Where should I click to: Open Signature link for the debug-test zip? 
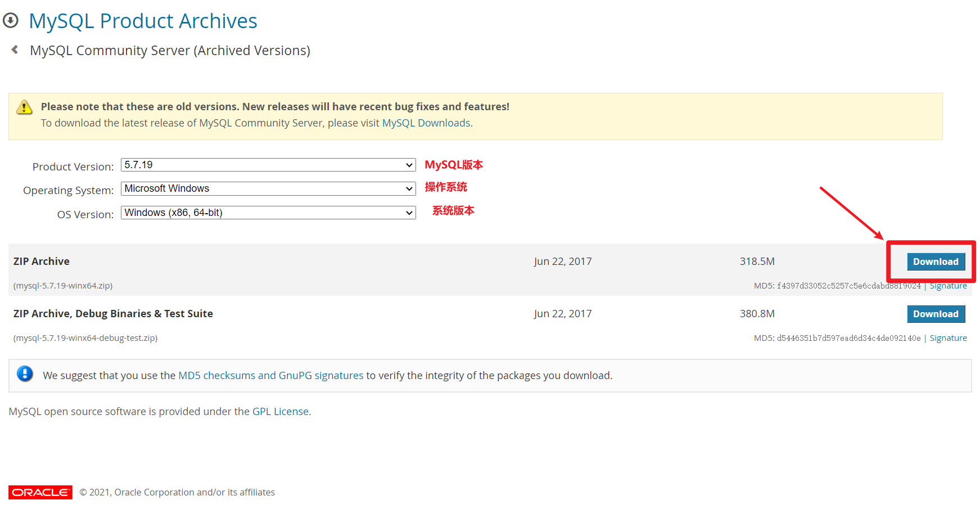click(x=948, y=338)
